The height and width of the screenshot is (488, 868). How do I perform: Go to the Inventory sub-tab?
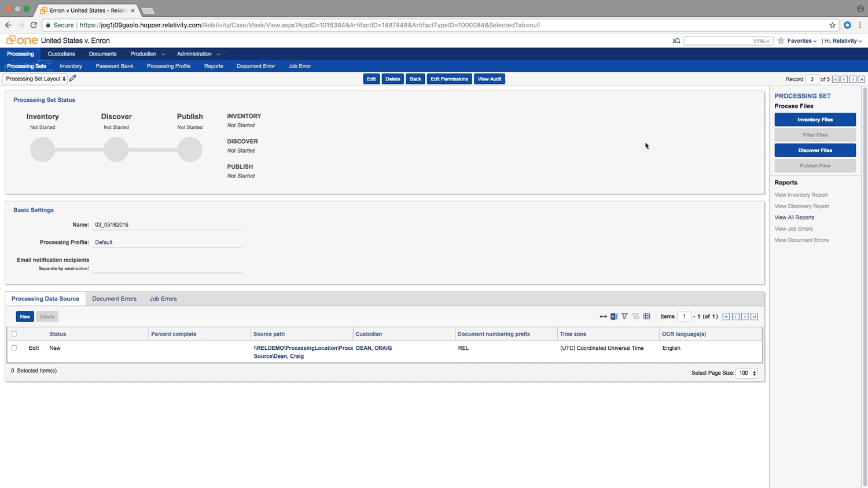(71, 66)
